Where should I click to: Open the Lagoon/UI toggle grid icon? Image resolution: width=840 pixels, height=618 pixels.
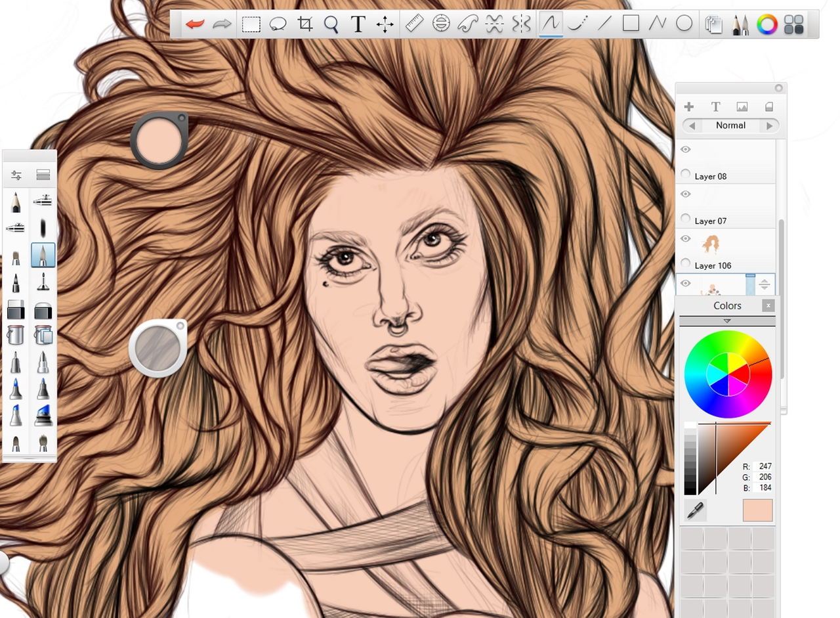point(794,25)
